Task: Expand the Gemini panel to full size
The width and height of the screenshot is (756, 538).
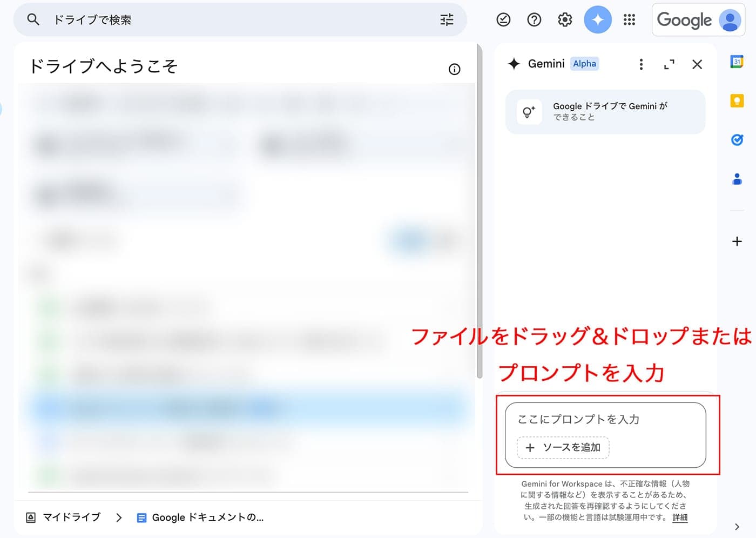Action: [x=669, y=64]
